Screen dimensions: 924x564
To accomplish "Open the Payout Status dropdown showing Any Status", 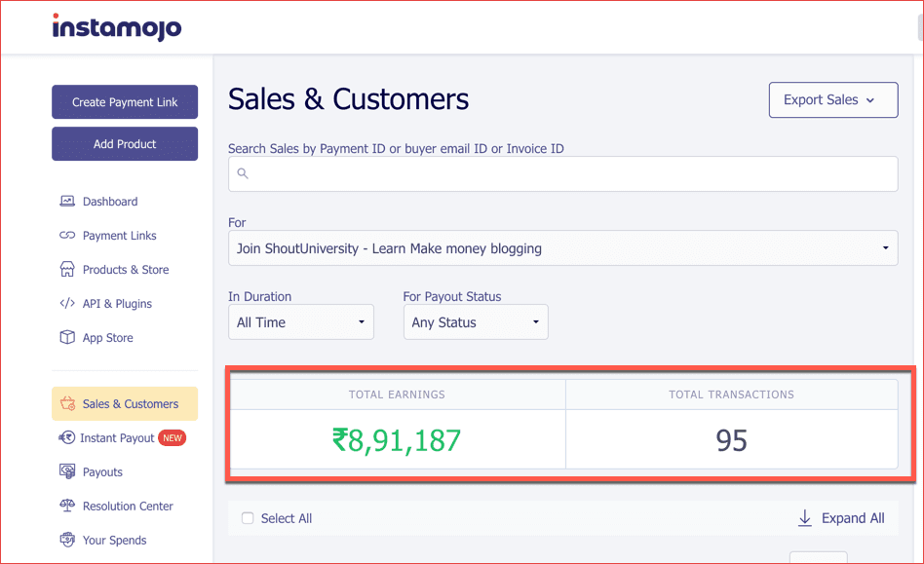I will click(x=476, y=321).
